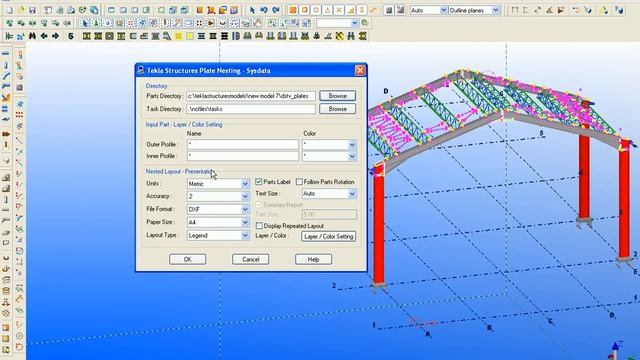
Task: Open the Outer Profile Color dropdown
Action: (352, 144)
